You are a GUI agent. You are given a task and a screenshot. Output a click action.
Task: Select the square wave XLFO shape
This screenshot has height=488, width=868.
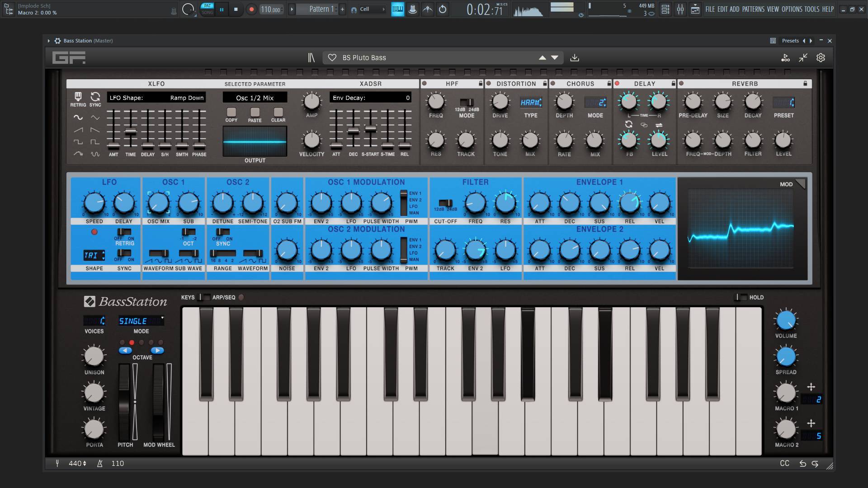coord(78,142)
